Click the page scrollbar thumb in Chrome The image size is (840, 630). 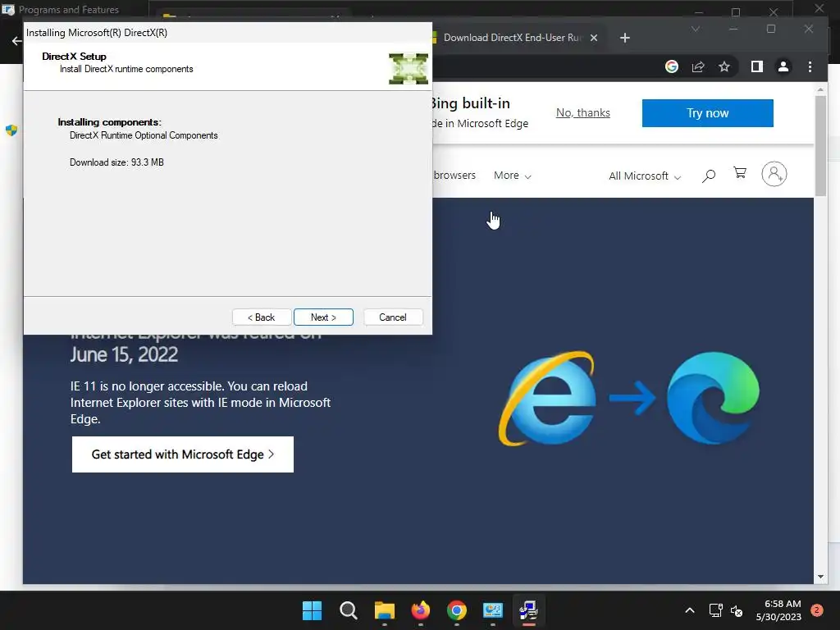coord(820,146)
